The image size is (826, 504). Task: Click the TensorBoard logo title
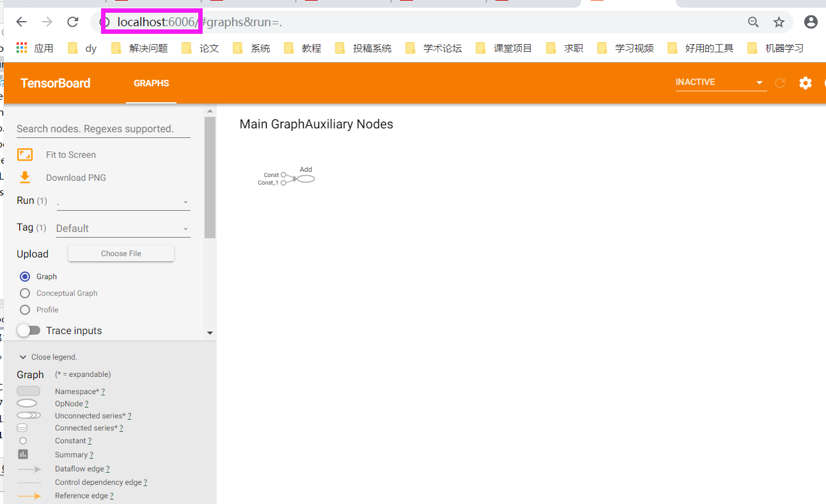click(x=56, y=83)
